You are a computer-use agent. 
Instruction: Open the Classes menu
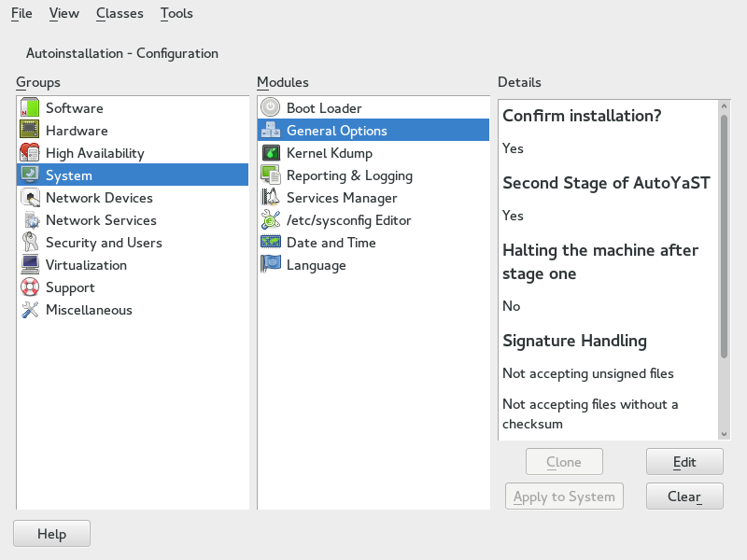coord(119,13)
